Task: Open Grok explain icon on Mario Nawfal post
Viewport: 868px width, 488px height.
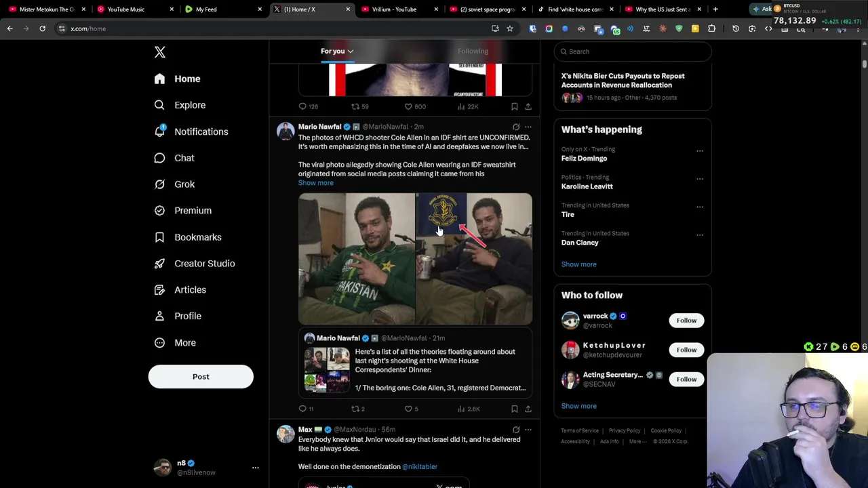Action: click(x=516, y=127)
